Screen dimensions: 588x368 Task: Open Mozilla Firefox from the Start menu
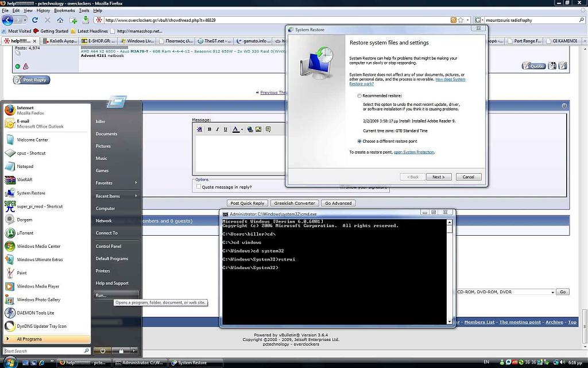47,110
